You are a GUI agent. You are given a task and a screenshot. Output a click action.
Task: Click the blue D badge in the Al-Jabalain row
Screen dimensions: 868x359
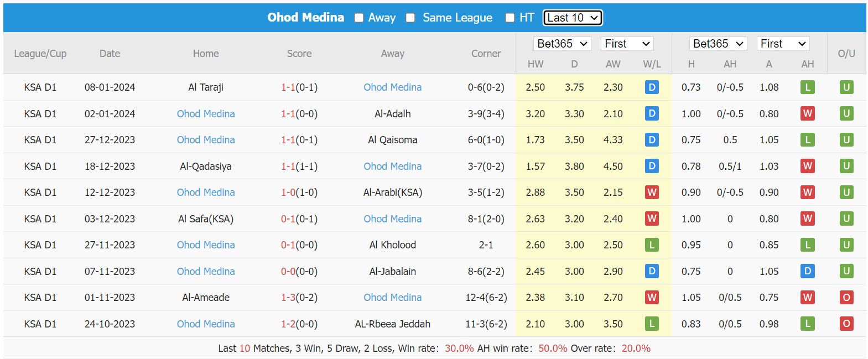(652, 271)
